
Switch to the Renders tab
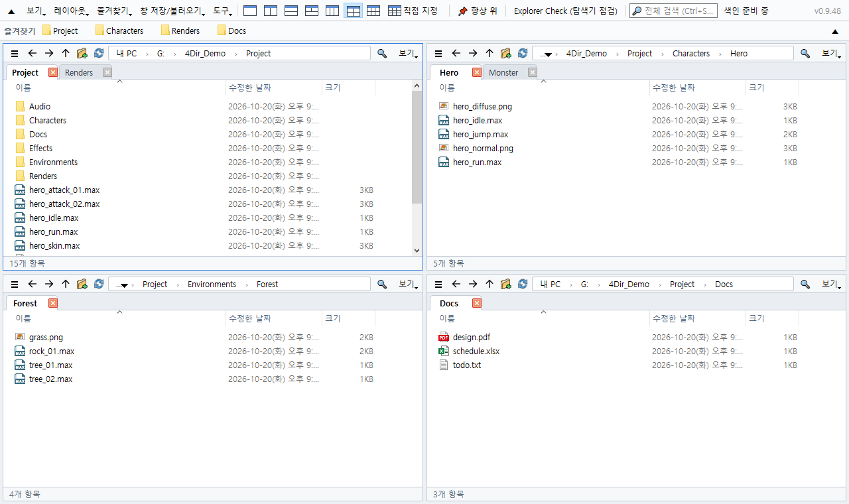pos(79,72)
